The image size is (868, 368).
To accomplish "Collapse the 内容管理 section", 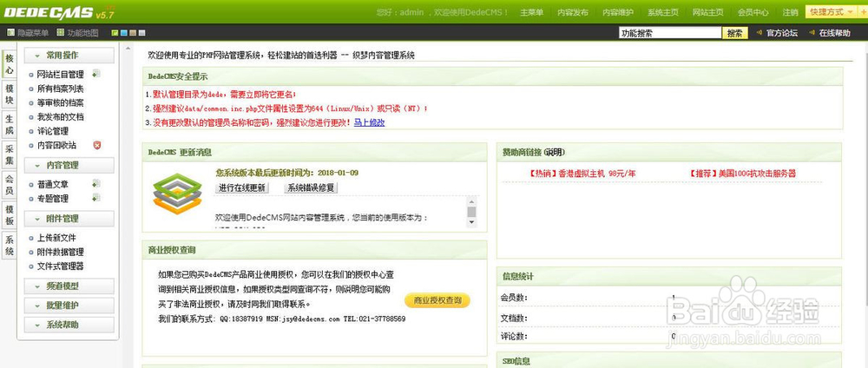I will [69, 165].
